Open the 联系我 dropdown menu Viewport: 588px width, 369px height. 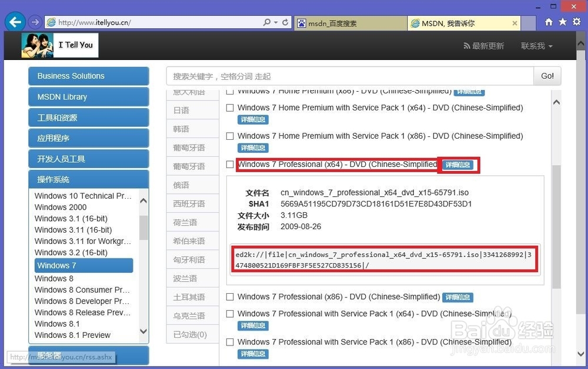click(537, 46)
